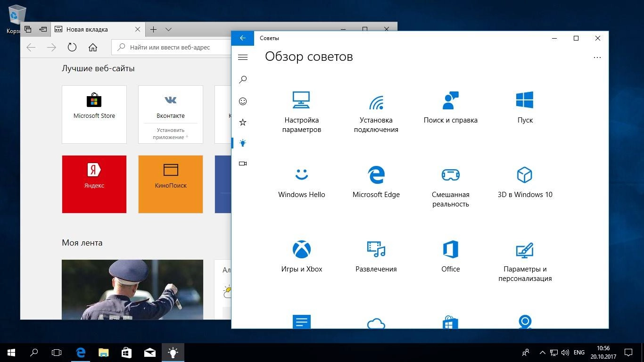Open the Настройка параметров tips category

tap(302, 112)
